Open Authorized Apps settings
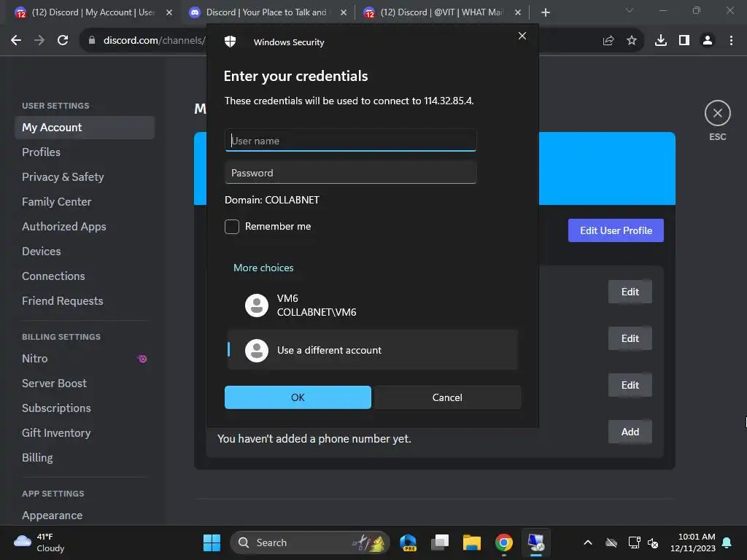Image resolution: width=747 pixels, height=560 pixels. 85,226
